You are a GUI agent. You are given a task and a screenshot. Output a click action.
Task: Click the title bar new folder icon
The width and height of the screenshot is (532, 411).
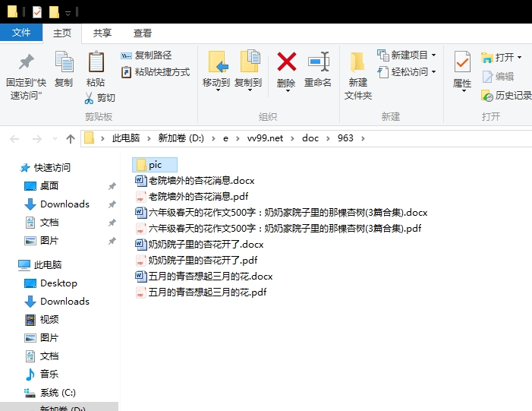point(54,12)
